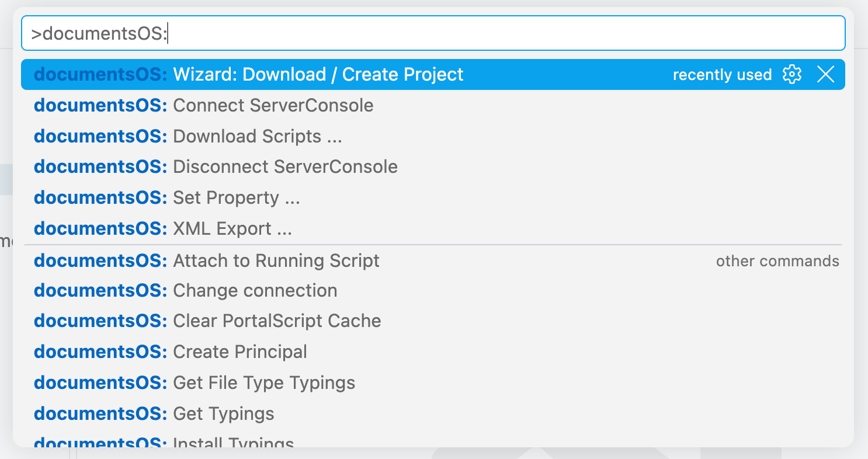Screen dimensions: 868x459
Task: Select Connect ServerConsole command
Action: [433, 105]
